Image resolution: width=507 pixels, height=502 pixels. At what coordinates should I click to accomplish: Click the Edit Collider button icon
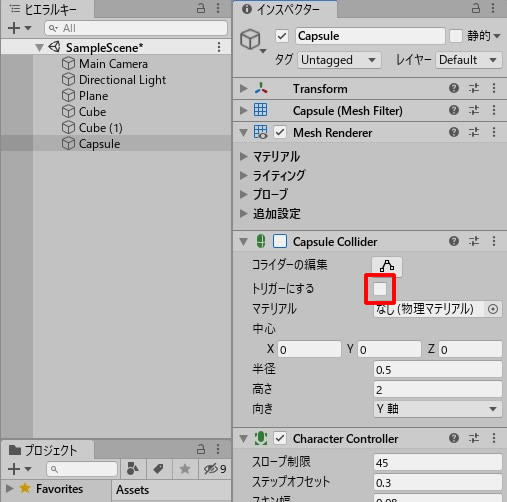point(387,266)
